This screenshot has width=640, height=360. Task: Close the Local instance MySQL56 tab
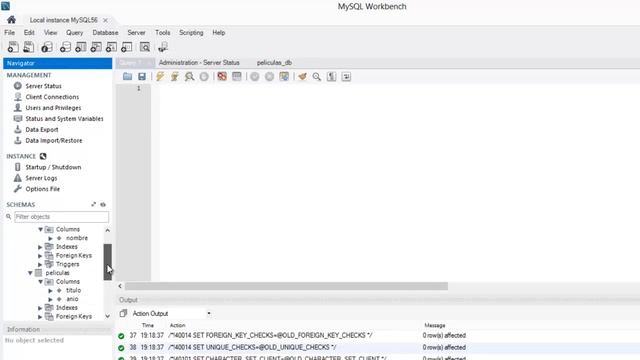tap(105, 20)
